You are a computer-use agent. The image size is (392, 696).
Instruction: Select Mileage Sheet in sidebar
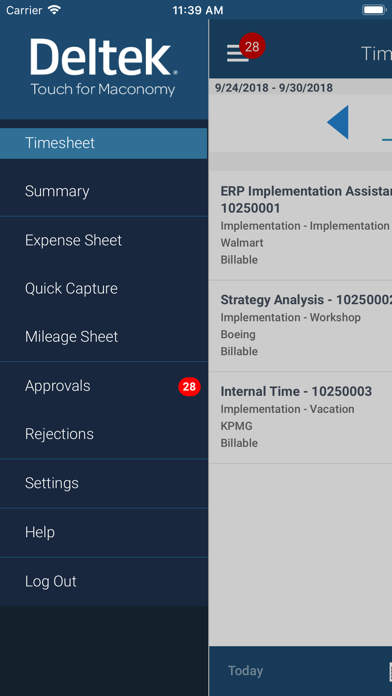[x=103, y=337]
